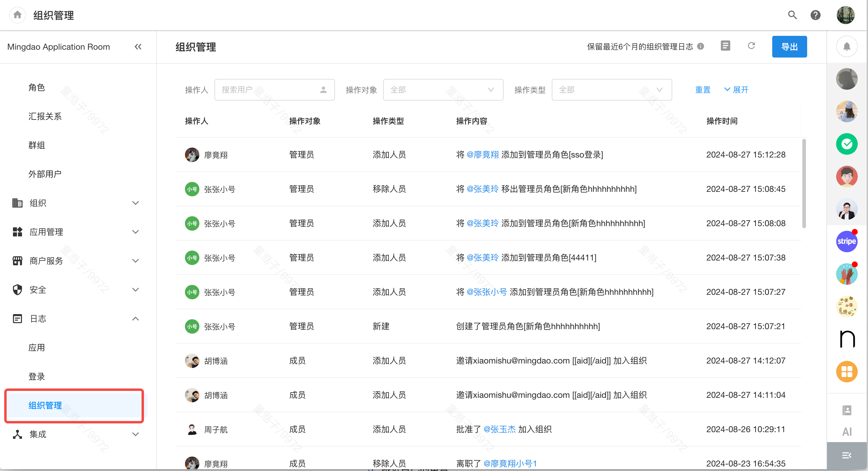Viewport: 868px width, 471px height.
Task: Open the notifications bell icon
Action: point(846,46)
